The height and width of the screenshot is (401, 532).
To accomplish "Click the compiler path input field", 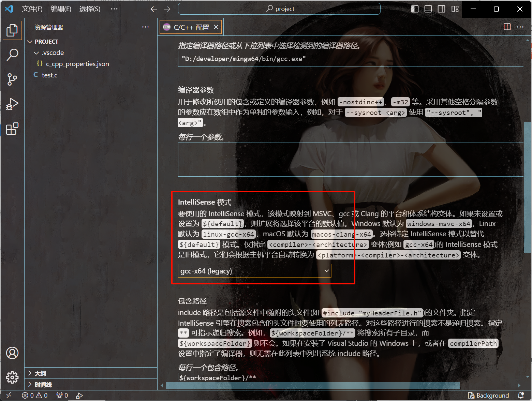I will point(351,59).
